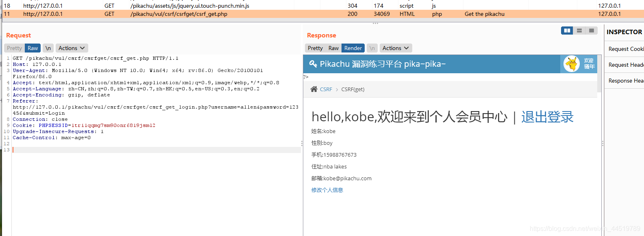Click the INSPECTOR panel title
Viewport: 644px width, 236px height.
[624, 32]
